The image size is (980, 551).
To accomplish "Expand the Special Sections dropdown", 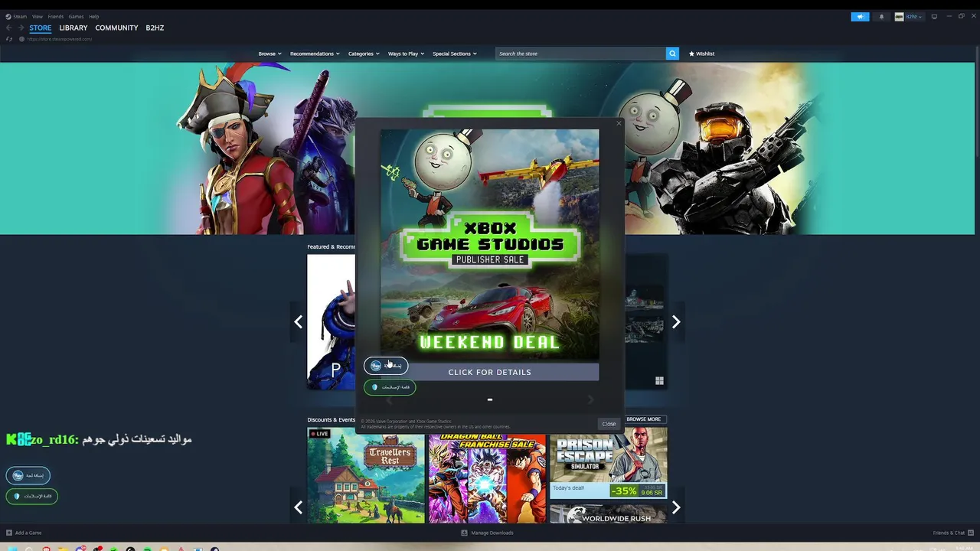I will pyautogui.click(x=455, y=54).
